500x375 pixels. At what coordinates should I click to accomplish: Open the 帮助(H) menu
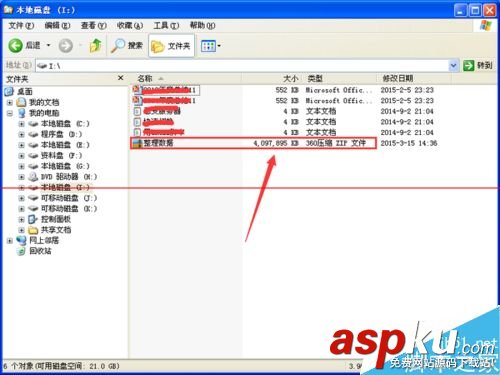(202, 25)
